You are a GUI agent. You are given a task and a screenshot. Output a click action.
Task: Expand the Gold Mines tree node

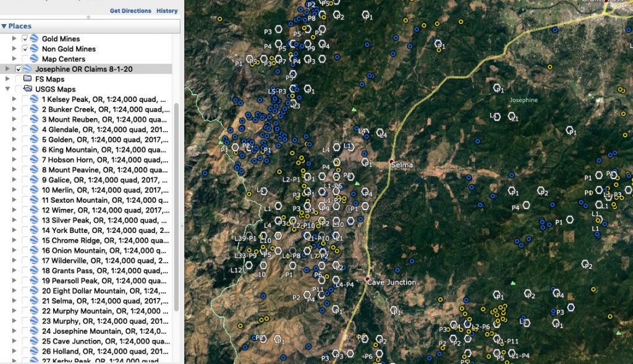[x=15, y=39]
